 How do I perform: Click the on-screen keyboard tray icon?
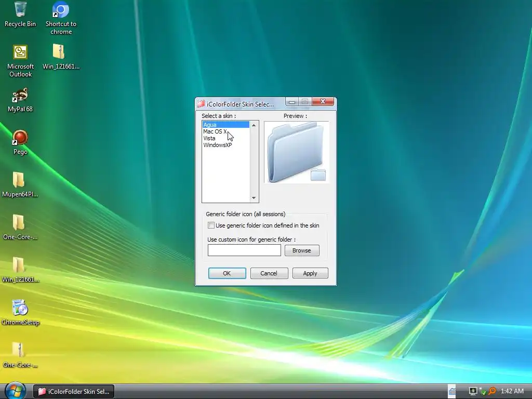pos(452,391)
